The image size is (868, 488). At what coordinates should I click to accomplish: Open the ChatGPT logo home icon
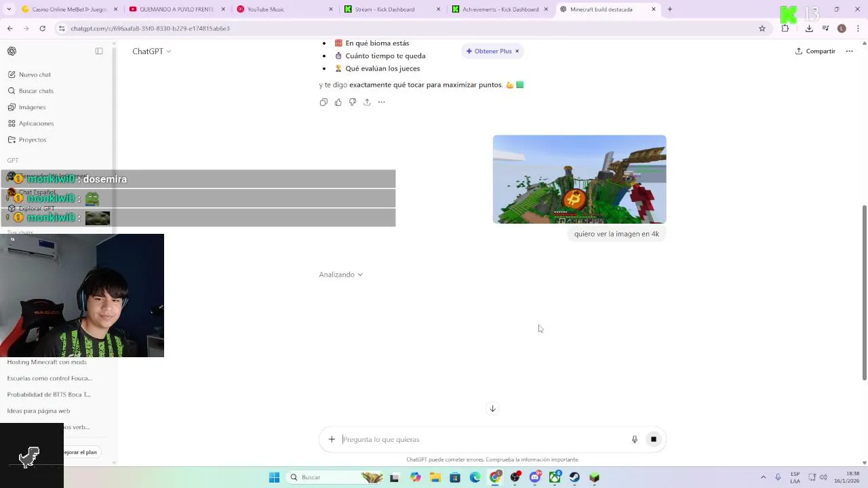12,51
